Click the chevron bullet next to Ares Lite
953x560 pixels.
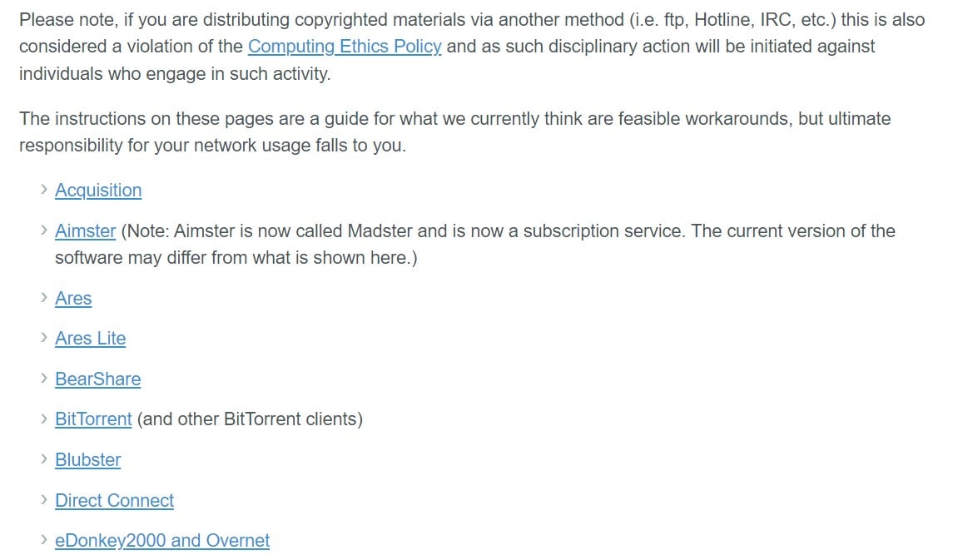[44, 338]
